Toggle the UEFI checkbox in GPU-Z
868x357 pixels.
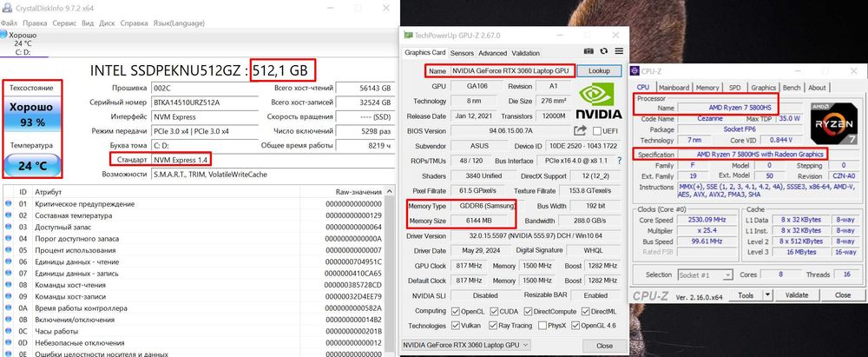click(597, 131)
